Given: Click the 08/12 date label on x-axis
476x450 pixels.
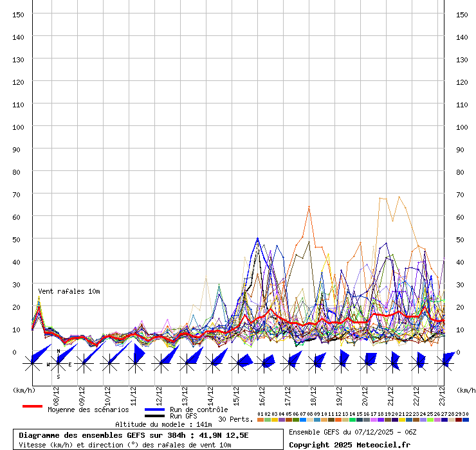Looking at the screenshot, I should (57, 393).
